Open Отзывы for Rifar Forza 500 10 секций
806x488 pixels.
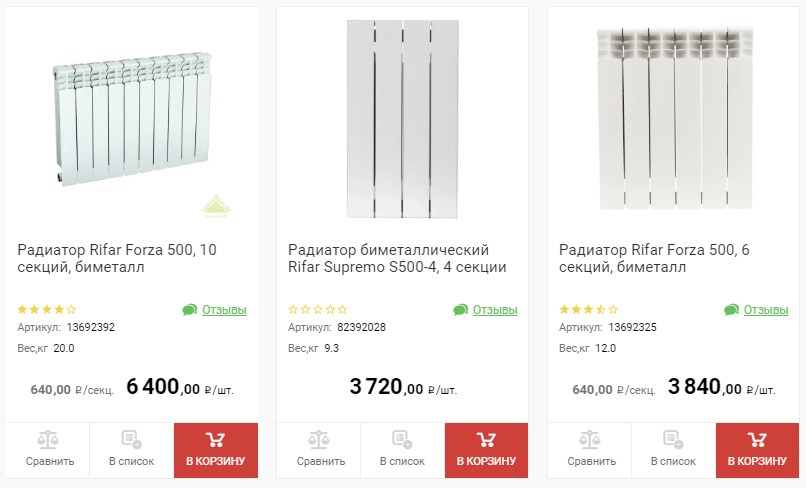click(x=223, y=310)
